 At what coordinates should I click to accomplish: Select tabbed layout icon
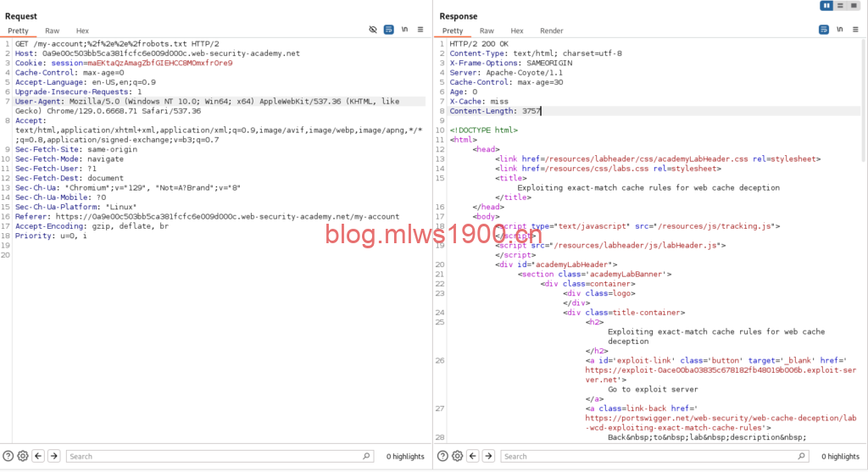tap(853, 6)
